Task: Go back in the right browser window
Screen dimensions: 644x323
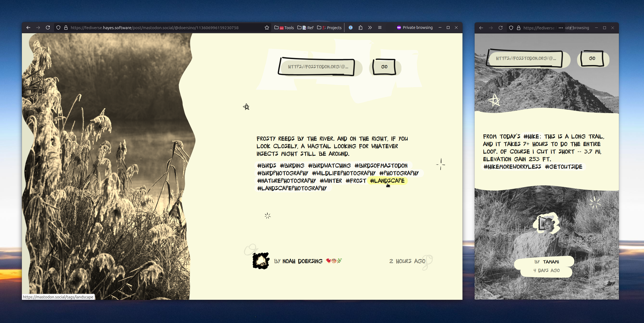Action: [x=481, y=28]
